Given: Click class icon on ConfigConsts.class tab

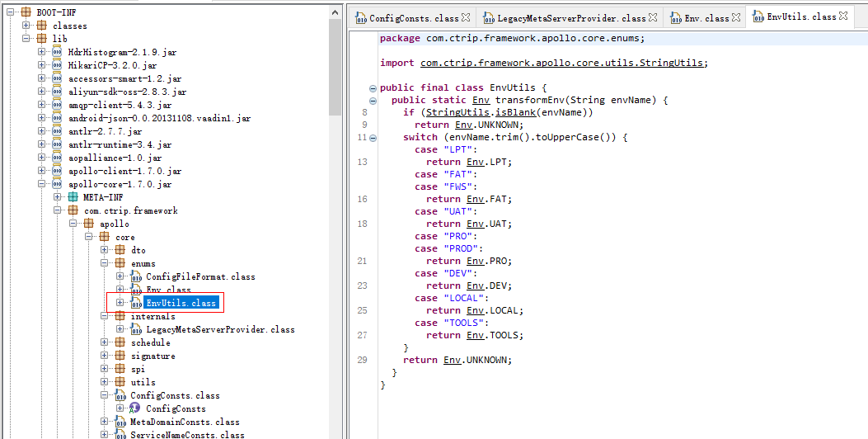Looking at the screenshot, I should pyautogui.click(x=361, y=18).
